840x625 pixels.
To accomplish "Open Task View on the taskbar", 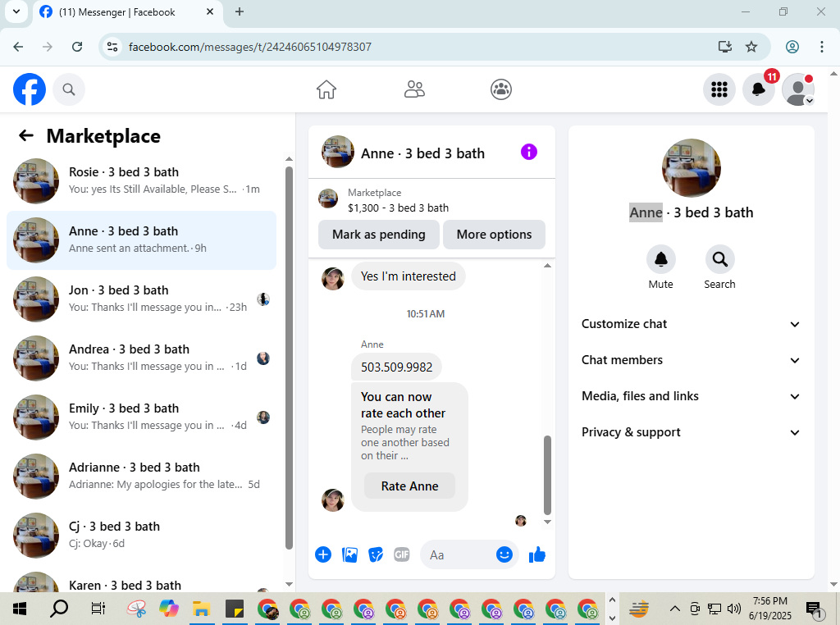I will [x=98, y=609].
